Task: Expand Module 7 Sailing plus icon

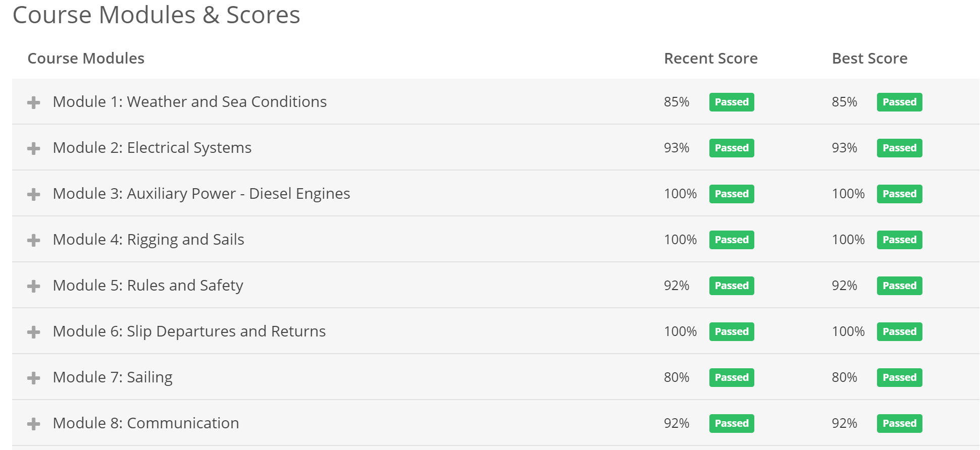Action: coord(34,378)
